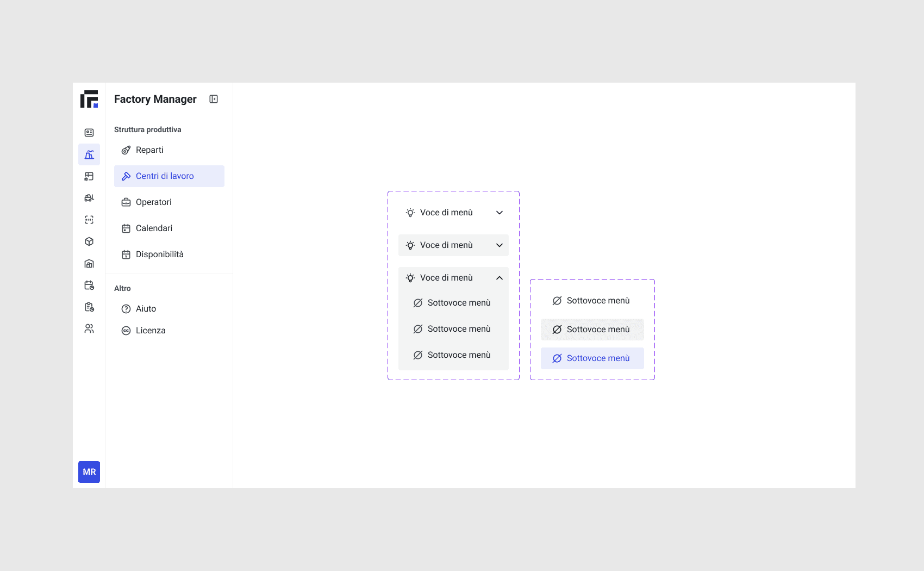Select first Sottovoce menù under expanded item
924x571 pixels.
(x=453, y=303)
